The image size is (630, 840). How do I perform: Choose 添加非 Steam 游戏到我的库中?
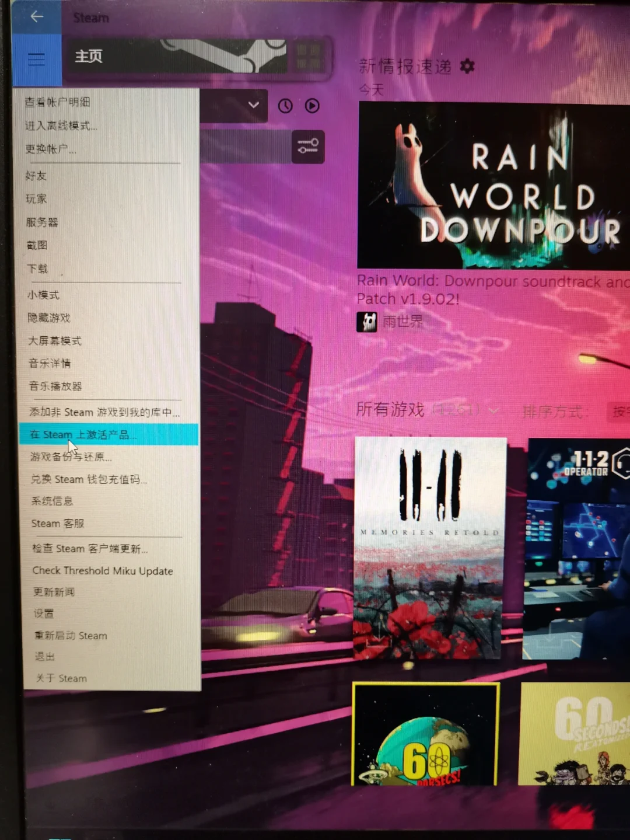[104, 412]
